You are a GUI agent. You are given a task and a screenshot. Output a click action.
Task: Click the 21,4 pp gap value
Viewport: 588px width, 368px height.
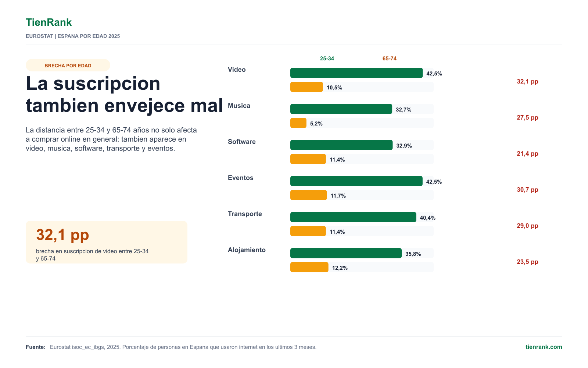point(527,154)
